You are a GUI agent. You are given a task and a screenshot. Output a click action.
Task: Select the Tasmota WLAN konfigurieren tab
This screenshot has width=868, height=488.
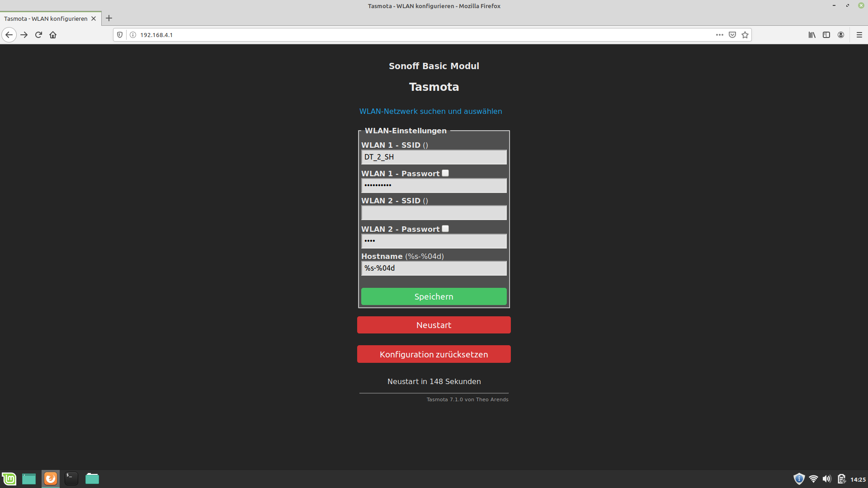[46, 19]
